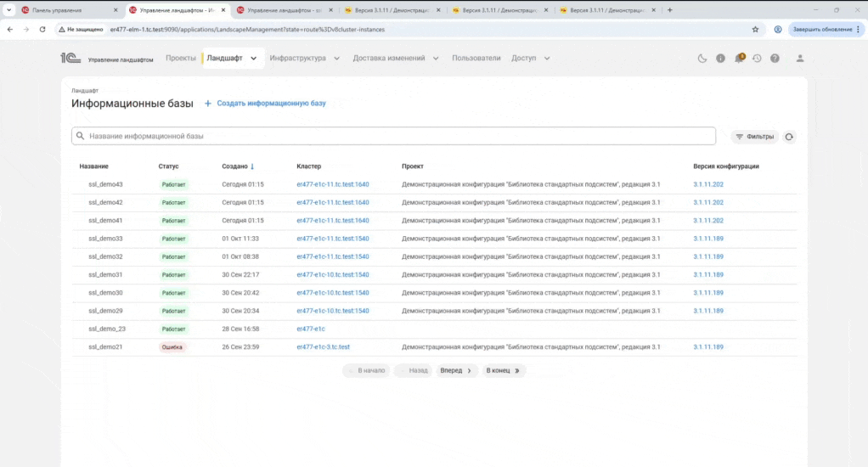
Task: Go forward in browser
Action: [x=26, y=30]
